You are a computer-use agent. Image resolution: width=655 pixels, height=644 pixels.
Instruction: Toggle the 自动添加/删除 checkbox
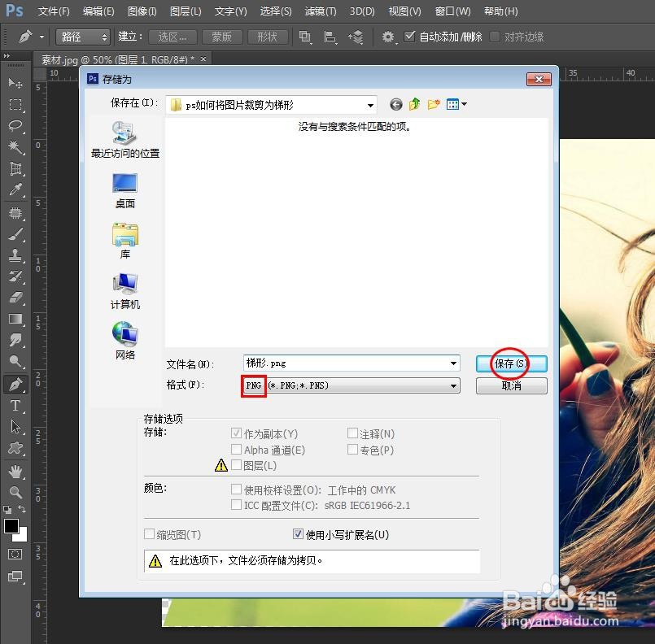pyautogui.click(x=410, y=37)
